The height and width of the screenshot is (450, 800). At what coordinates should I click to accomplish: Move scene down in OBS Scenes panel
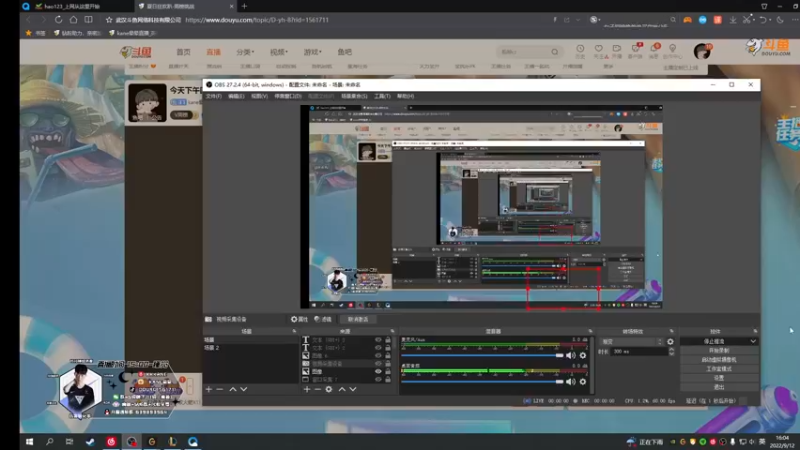244,389
